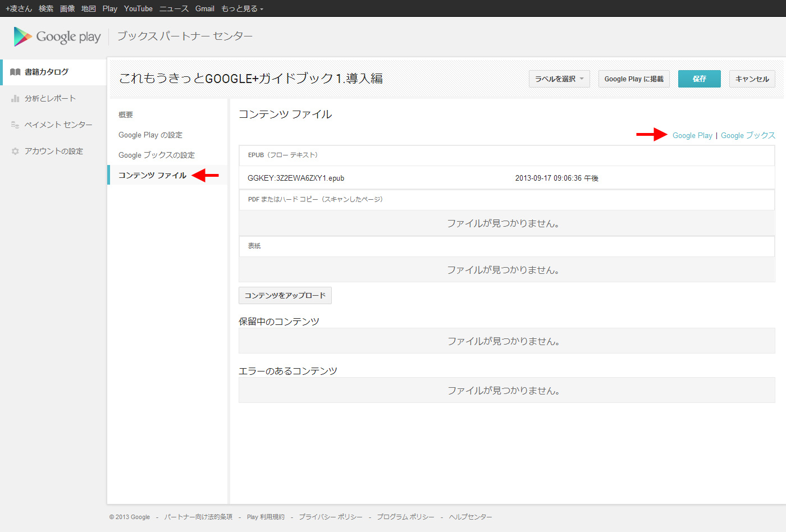786x532 pixels.
Task: Open 地図 in the top bar
Action: (x=89, y=8)
